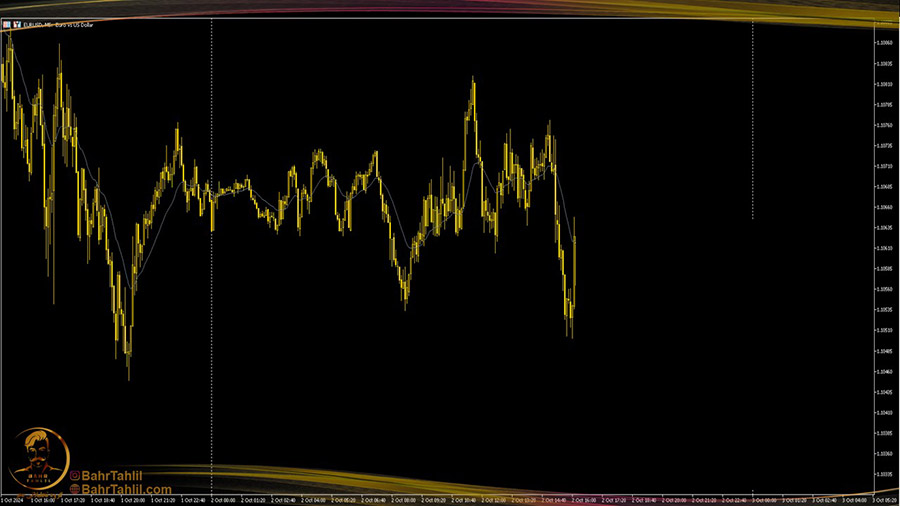900x506 pixels.
Task: Click the 1.10660 price scale label
Action: [884, 207]
